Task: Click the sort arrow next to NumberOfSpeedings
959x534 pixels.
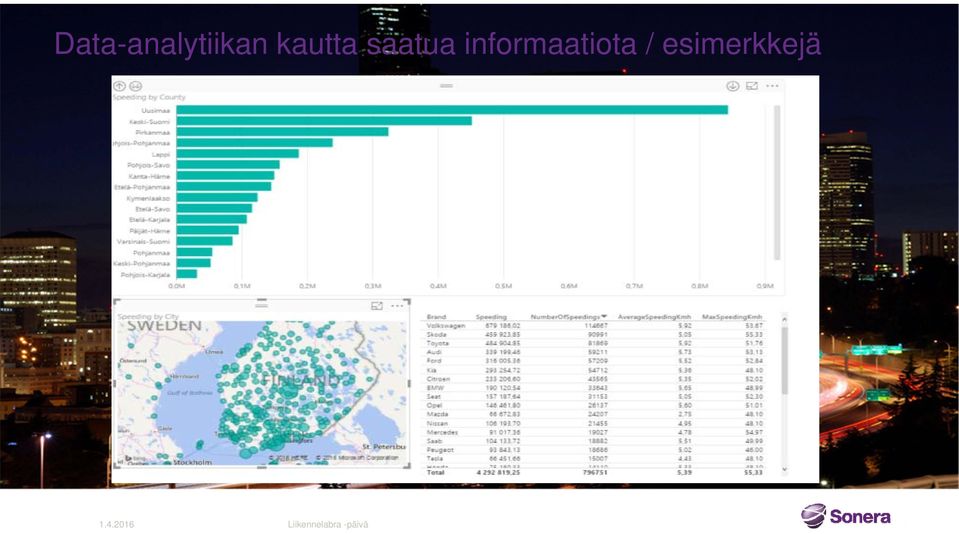Action: pyautogui.click(x=604, y=316)
